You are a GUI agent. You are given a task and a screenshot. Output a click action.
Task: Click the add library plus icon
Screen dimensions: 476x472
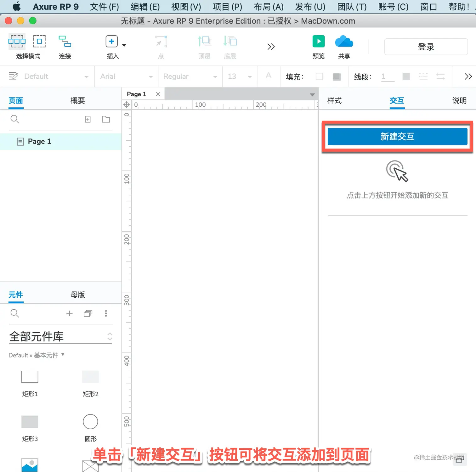pos(70,313)
